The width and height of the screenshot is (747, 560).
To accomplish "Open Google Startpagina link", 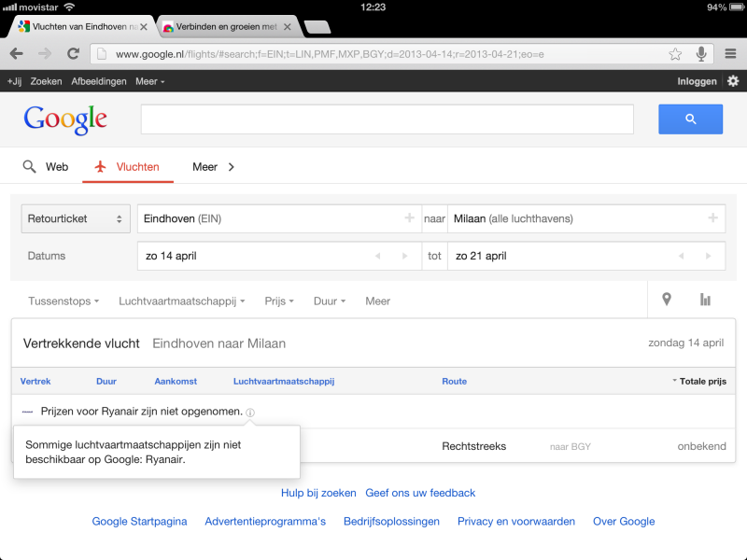I will pos(139,522).
